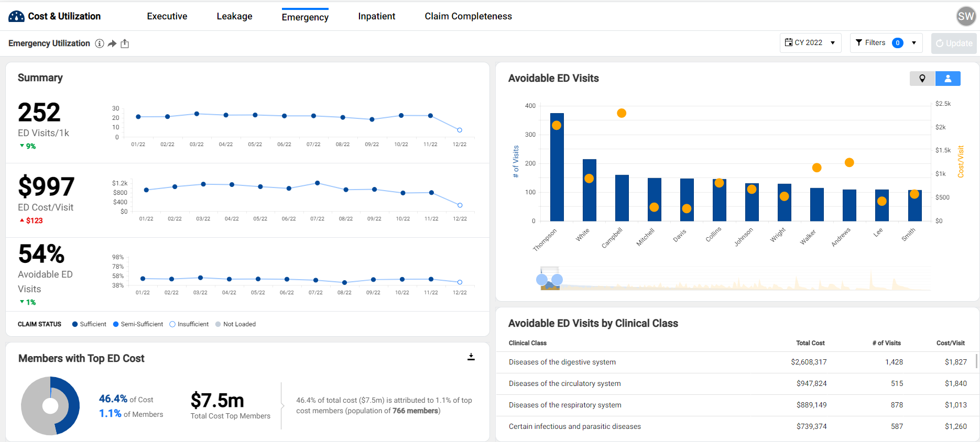Viewport: 980px width, 442px height.
Task: Click the export icon next to share
Action: point(125,43)
